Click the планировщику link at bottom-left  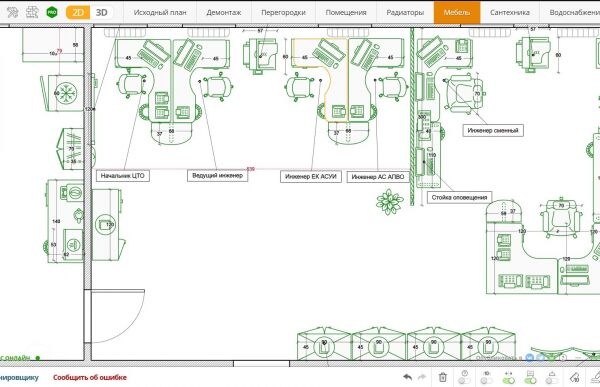point(19,377)
